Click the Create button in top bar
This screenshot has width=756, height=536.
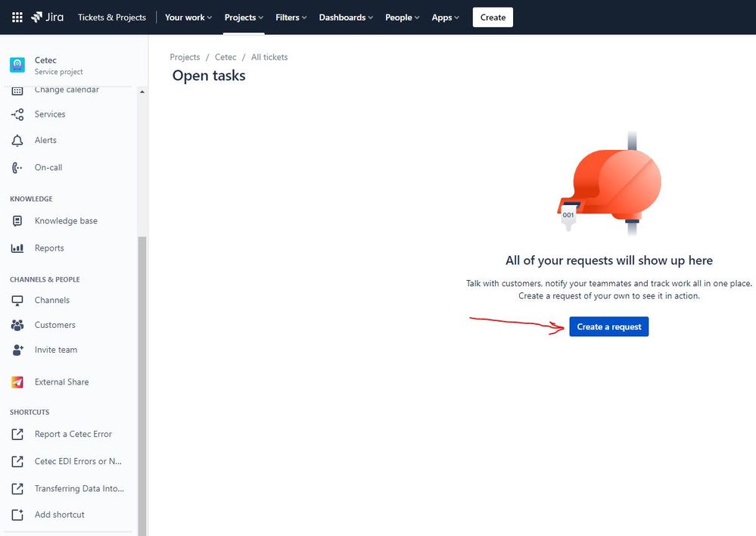tap(493, 17)
